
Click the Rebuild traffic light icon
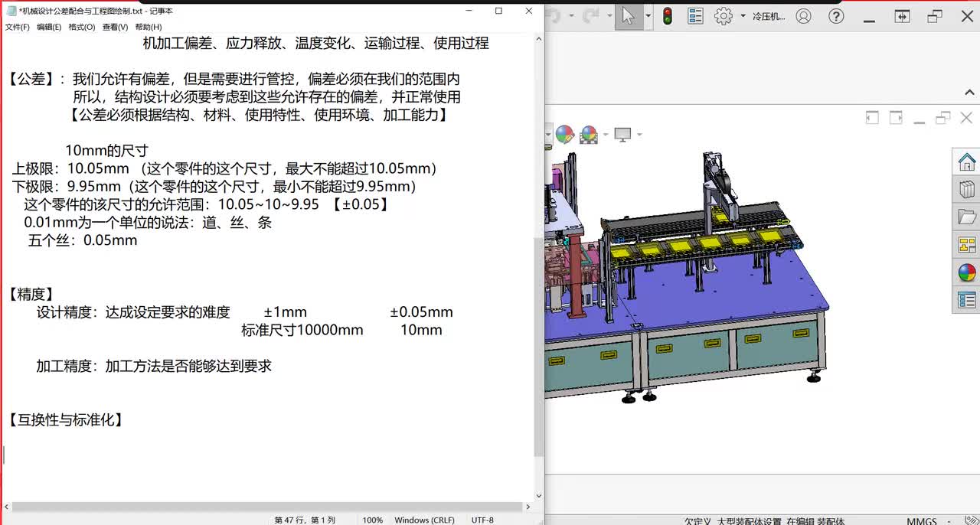(x=668, y=16)
